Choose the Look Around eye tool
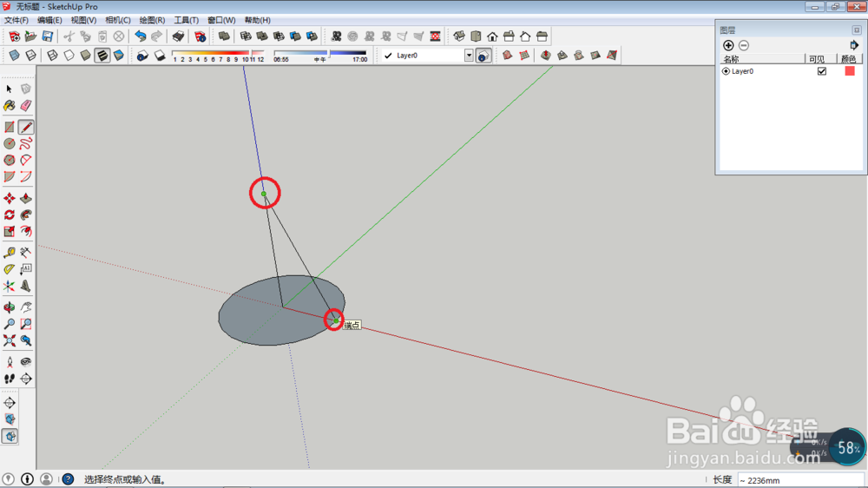 (26, 362)
